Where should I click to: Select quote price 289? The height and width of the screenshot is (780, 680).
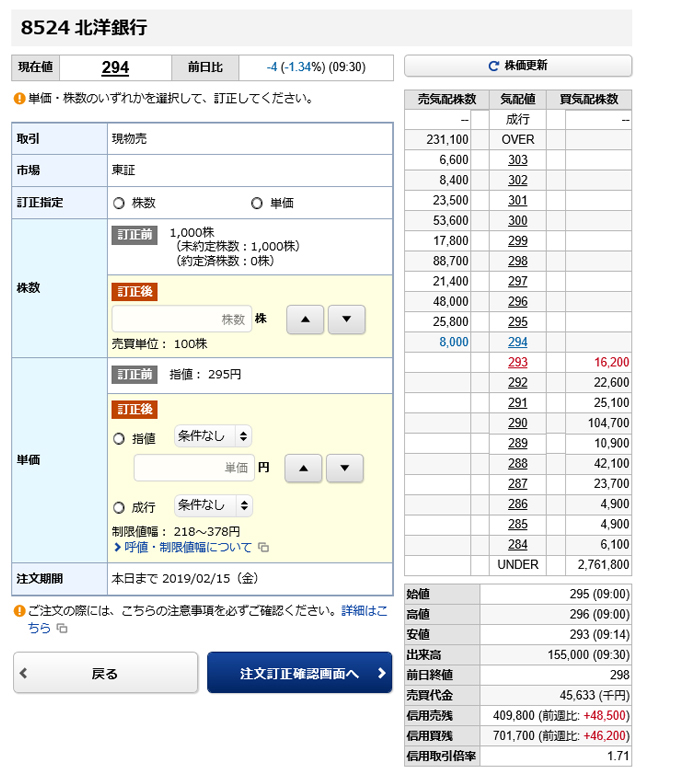tap(517, 443)
